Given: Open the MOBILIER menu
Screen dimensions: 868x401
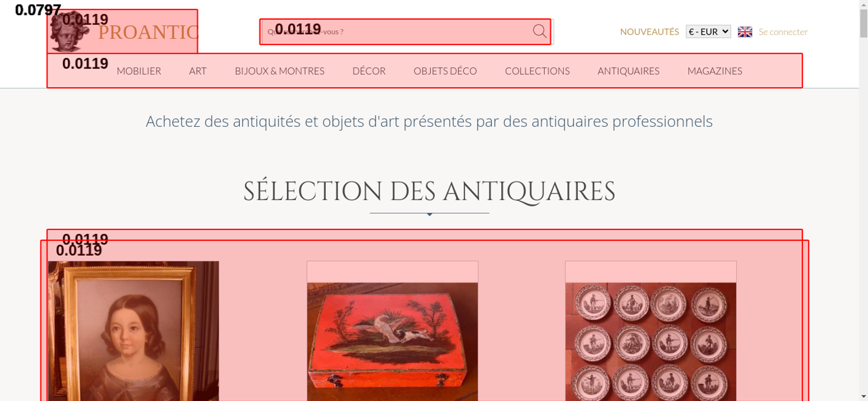Looking at the screenshot, I should click(x=139, y=71).
